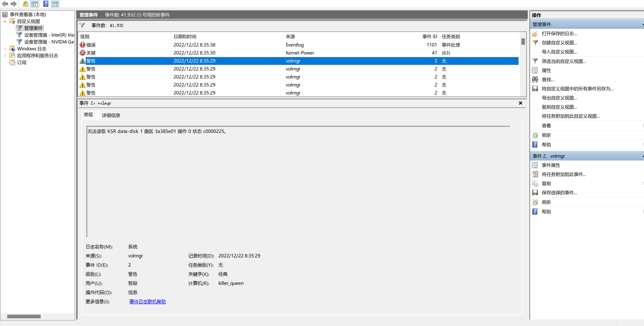Click 导入自定义视图 action
The image size is (644, 326).
tap(559, 52)
